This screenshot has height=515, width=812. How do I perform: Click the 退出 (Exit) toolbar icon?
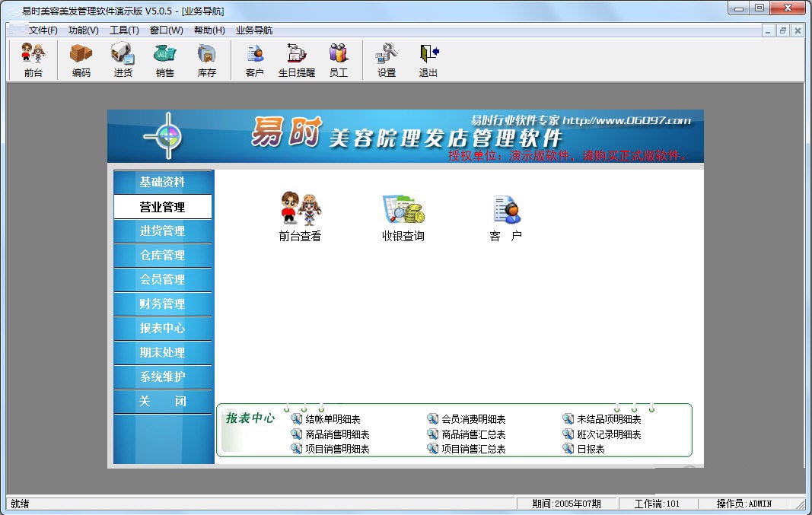coord(427,59)
